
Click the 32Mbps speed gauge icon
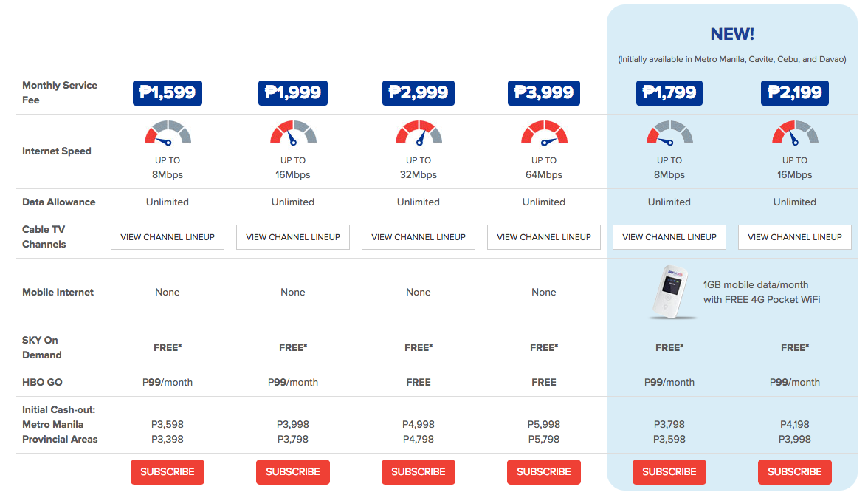click(418, 133)
